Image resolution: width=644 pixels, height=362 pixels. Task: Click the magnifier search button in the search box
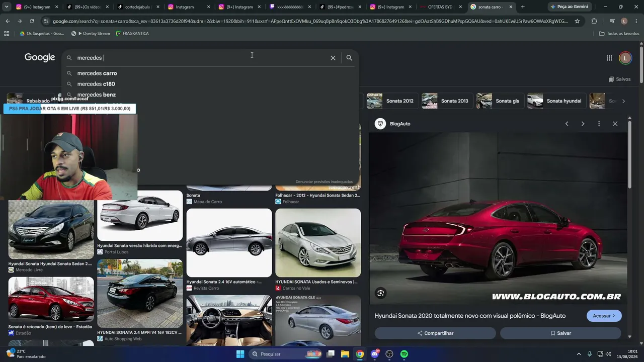tap(349, 58)
